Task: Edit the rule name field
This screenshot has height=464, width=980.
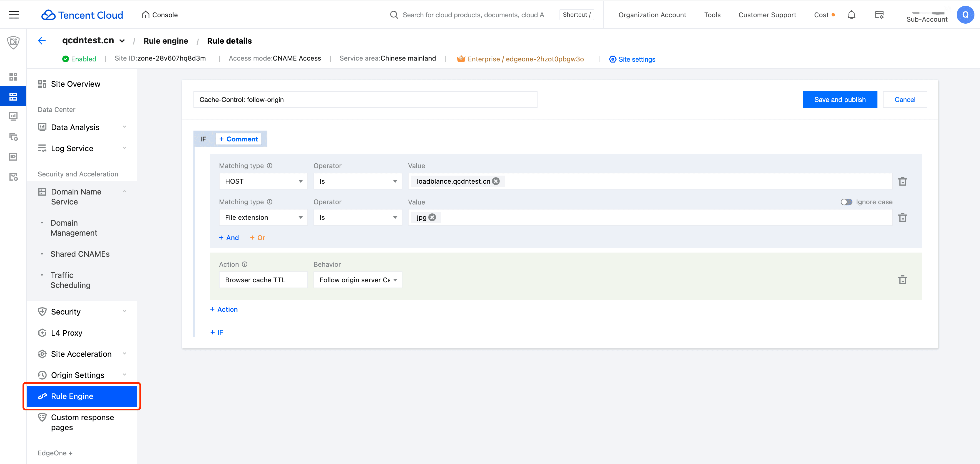Action: 365,100
